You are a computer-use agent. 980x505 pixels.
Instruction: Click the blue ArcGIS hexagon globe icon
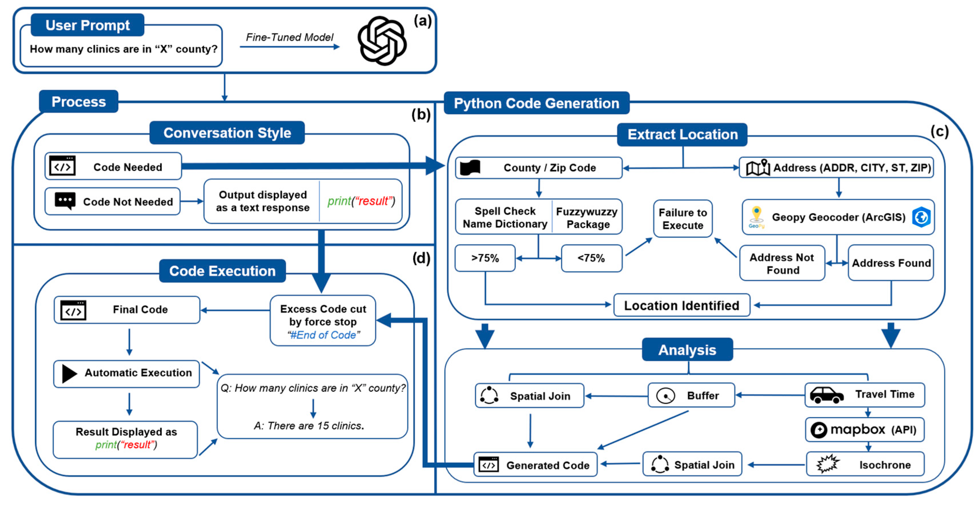tap(921, 217)
